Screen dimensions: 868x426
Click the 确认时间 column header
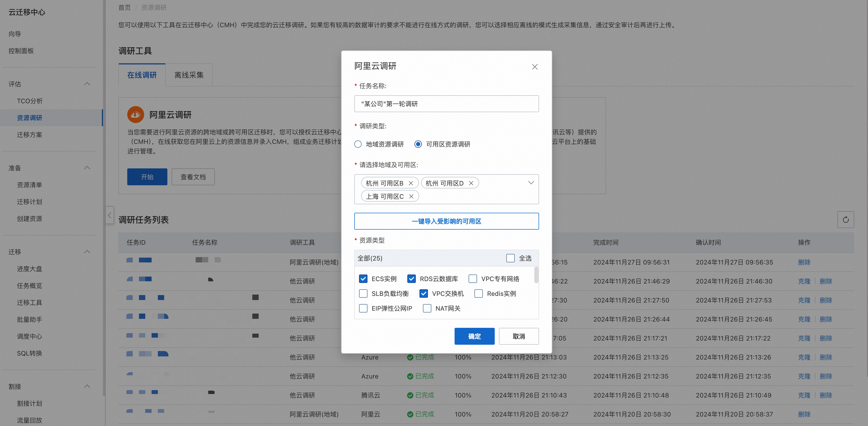[708, 242]
